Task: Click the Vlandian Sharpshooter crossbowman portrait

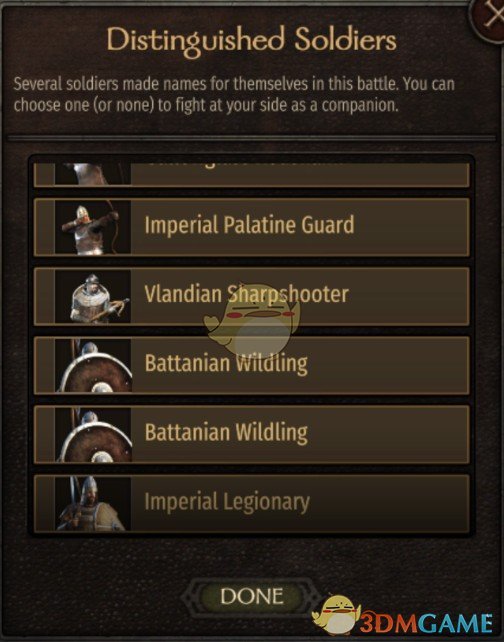Action: (93, 296)
